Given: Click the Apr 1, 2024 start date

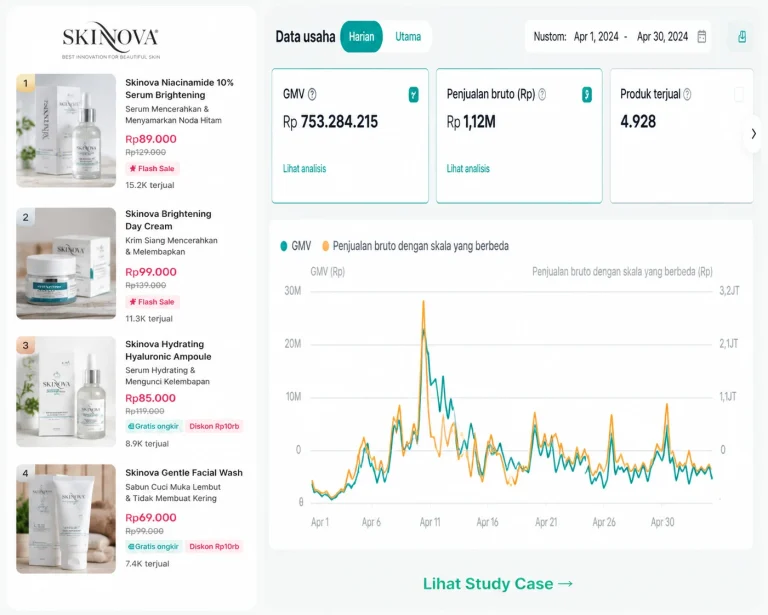Looking at the screenshot, I should click(596, 37).
